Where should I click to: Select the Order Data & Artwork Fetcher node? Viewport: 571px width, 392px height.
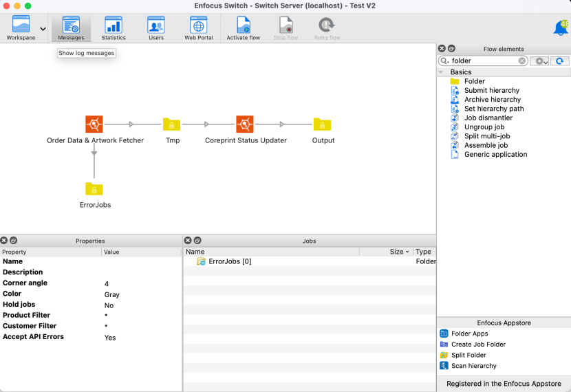(x=94, y=124)
